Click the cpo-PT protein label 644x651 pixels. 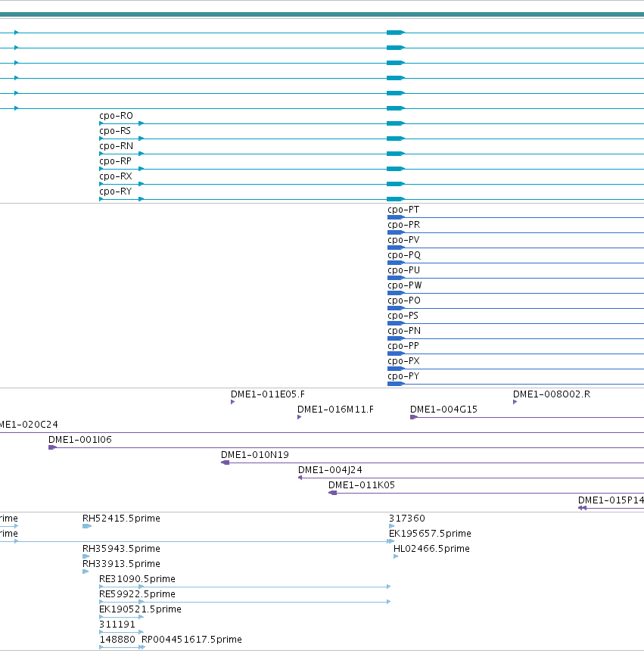pos(403,210)
